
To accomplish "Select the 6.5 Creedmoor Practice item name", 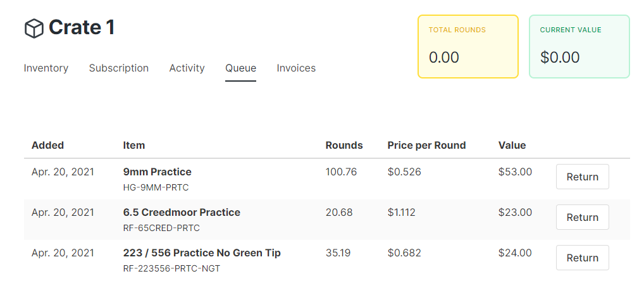I will pos(182,213).
